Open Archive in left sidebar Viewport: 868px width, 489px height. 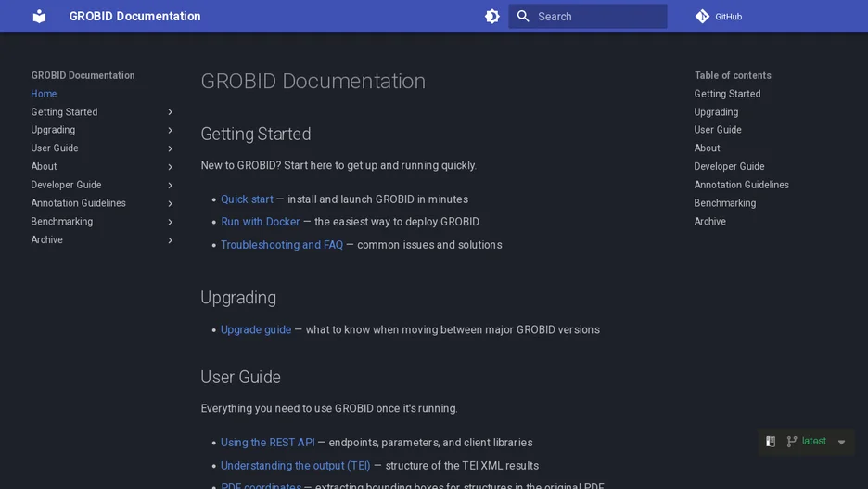[x=47, y=239]
